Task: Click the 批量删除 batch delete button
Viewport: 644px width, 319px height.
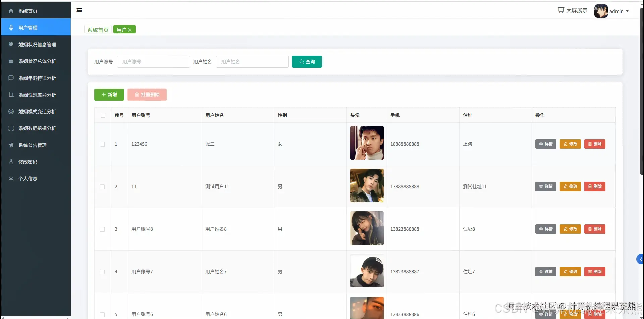Action: click(x=147, y=95)
